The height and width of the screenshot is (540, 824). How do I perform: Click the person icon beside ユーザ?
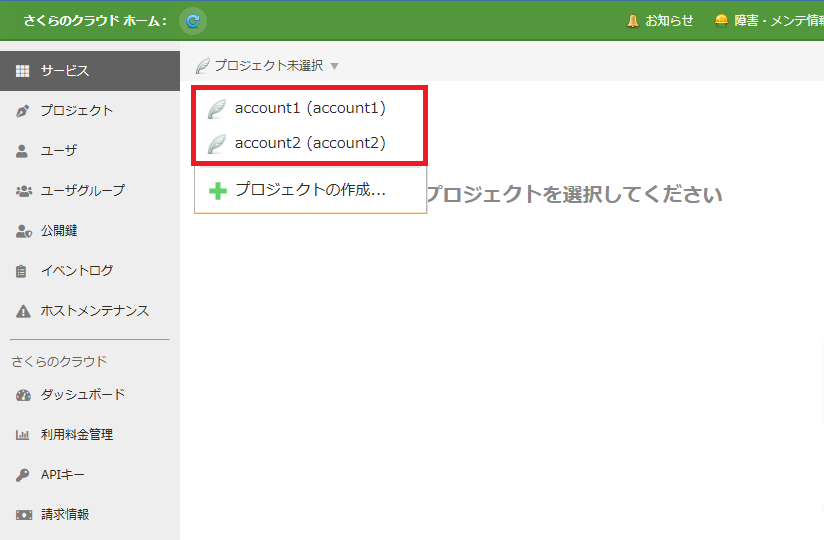(22, 151)
